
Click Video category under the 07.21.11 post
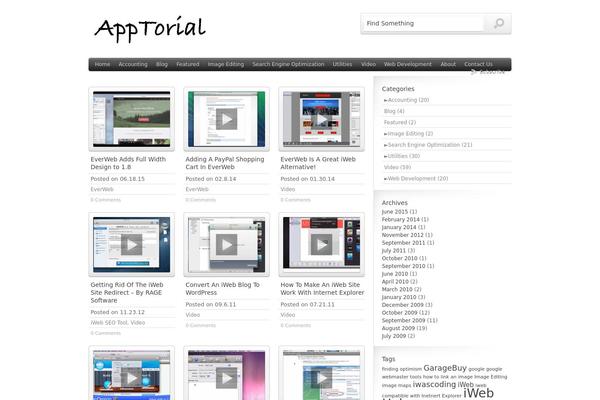tap(287, 315)
